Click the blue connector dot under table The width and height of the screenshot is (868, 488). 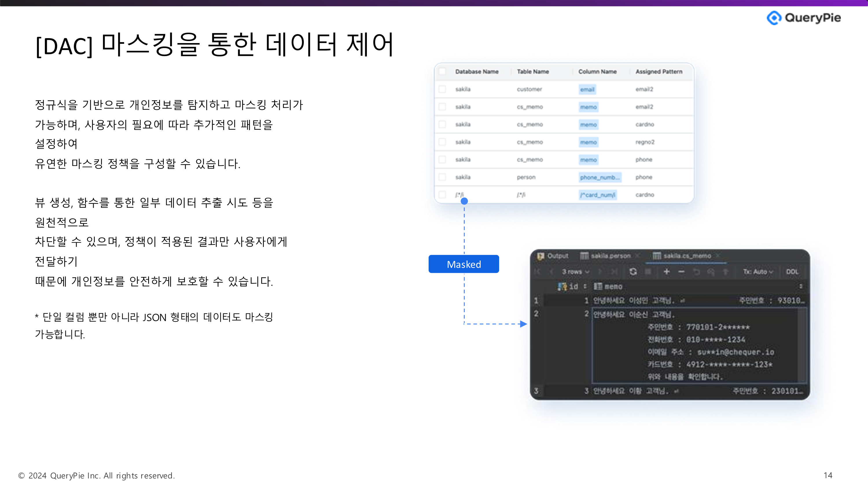(x=464, y=201)
